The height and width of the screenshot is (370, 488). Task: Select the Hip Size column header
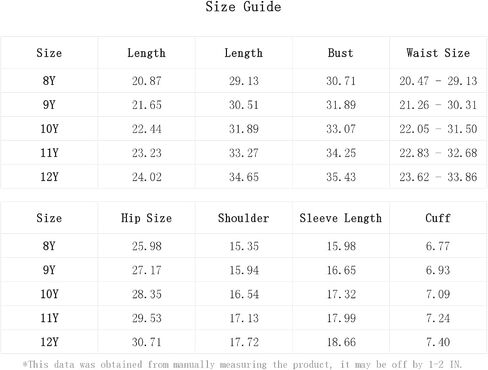tap(146, 218)
